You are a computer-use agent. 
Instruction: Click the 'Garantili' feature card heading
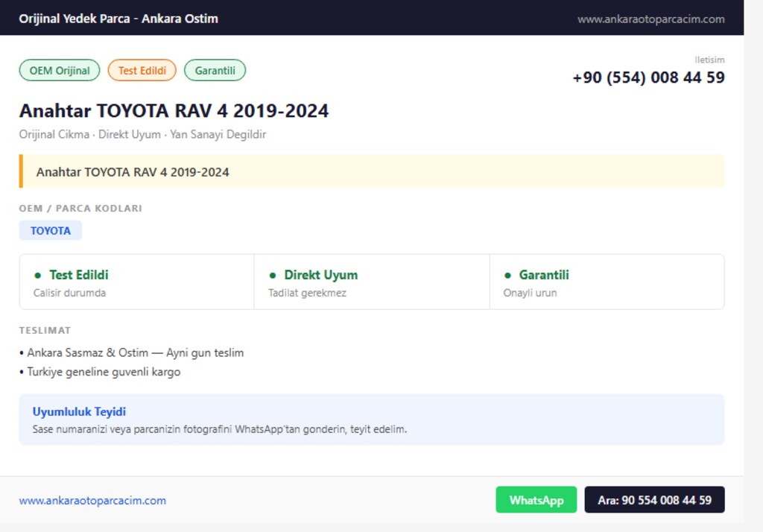pos(544,275)
